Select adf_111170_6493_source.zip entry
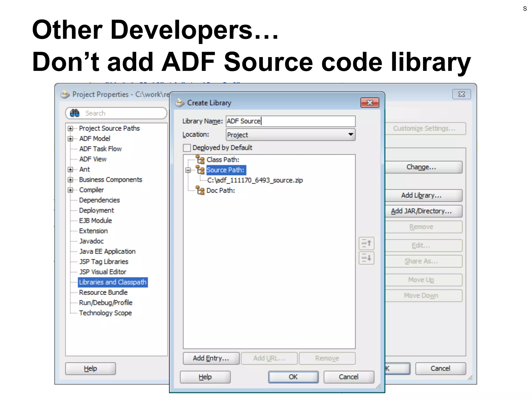532x399 pixels. tap(255, 180)
